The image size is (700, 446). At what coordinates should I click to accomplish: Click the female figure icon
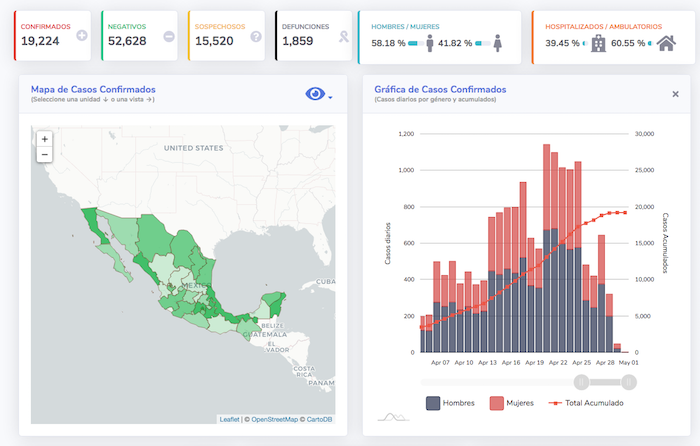(x=499, y=43)
